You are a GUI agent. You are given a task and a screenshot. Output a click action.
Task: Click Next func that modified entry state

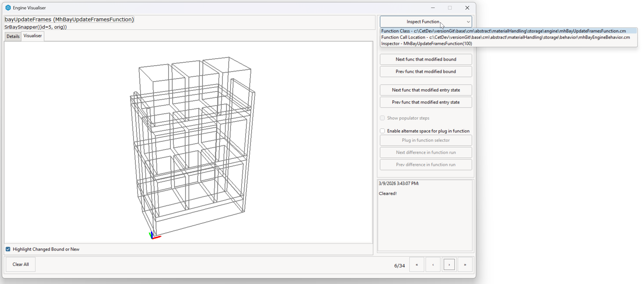click(x=425, y=90)
